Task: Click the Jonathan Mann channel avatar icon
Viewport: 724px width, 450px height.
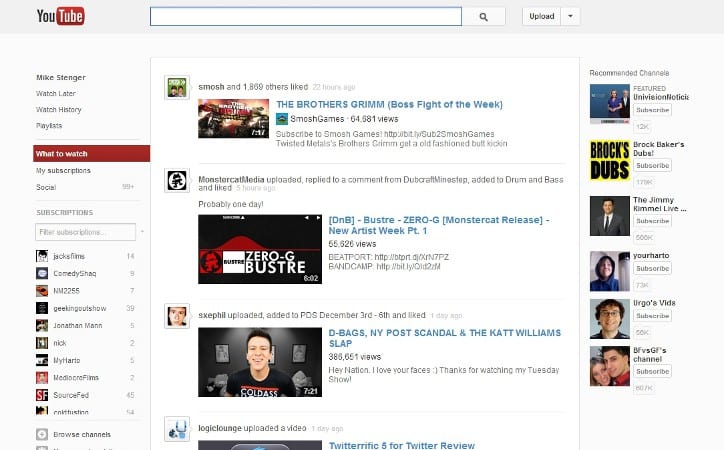Action: [42, 325]
